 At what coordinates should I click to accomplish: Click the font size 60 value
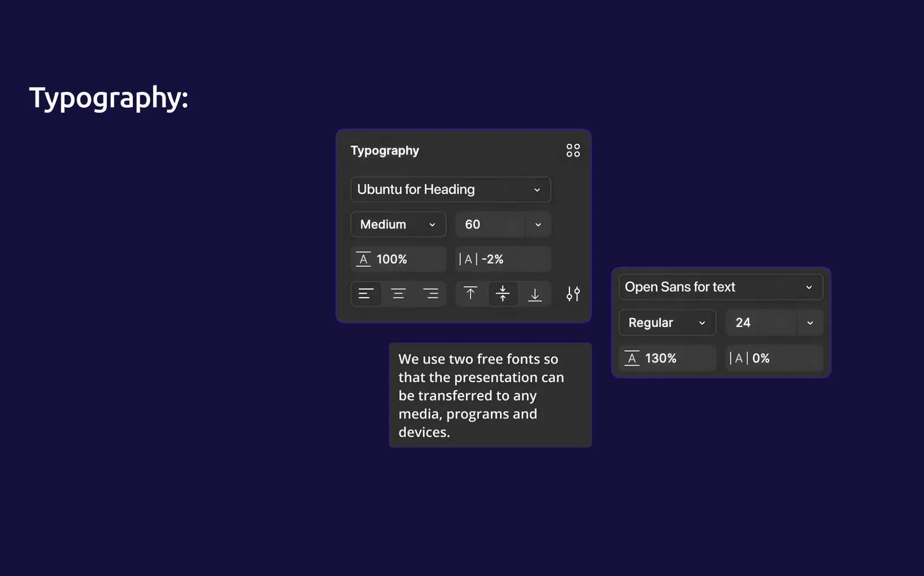click(x=472, y=225)
